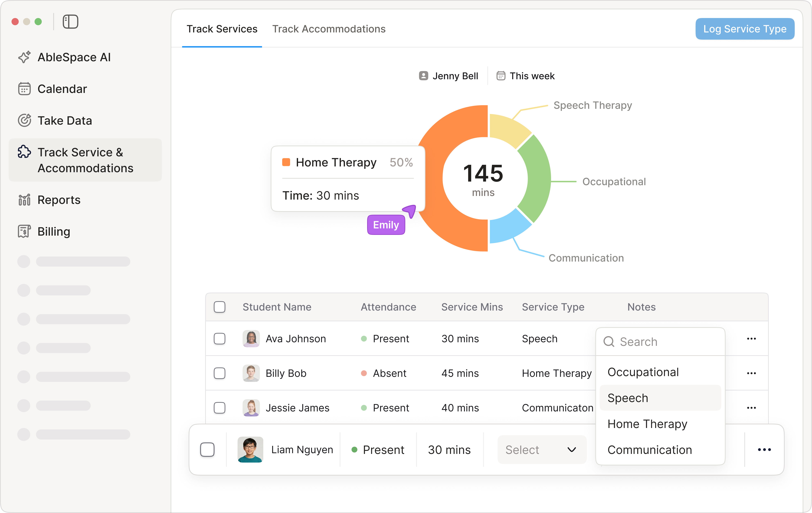Expand the Select service type dropdown
This screenshot has width=812, height=513.
pyautogui.click(x=542, y=450)
